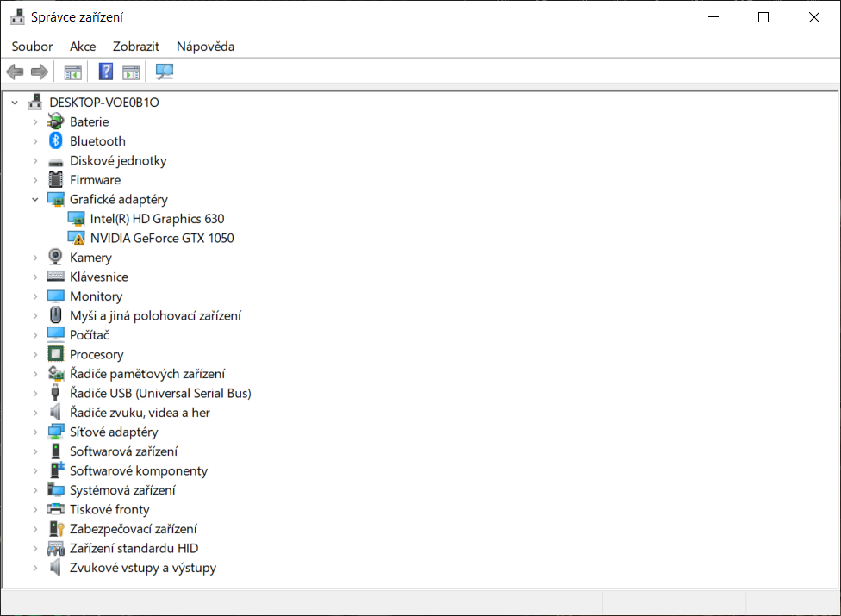Open the Nápověda menu
The height and width of the screenshot is (616, 841).
pyautogui.click(x=205, y=47)
